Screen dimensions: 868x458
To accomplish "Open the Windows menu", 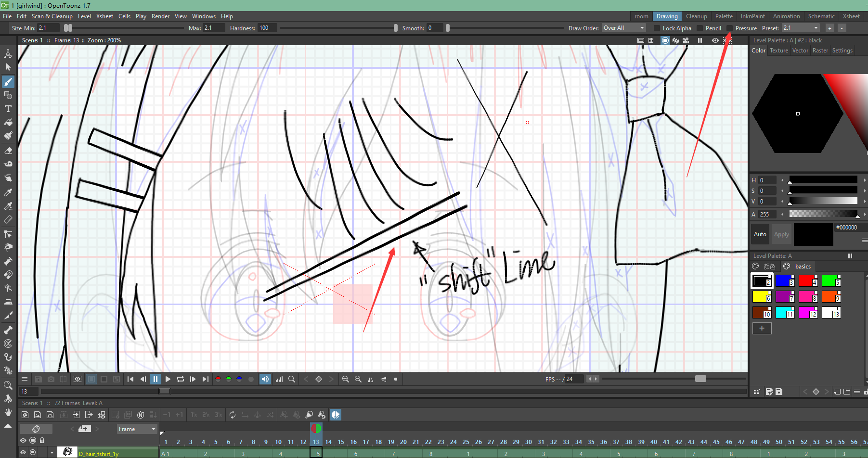I will click(204, 16).
